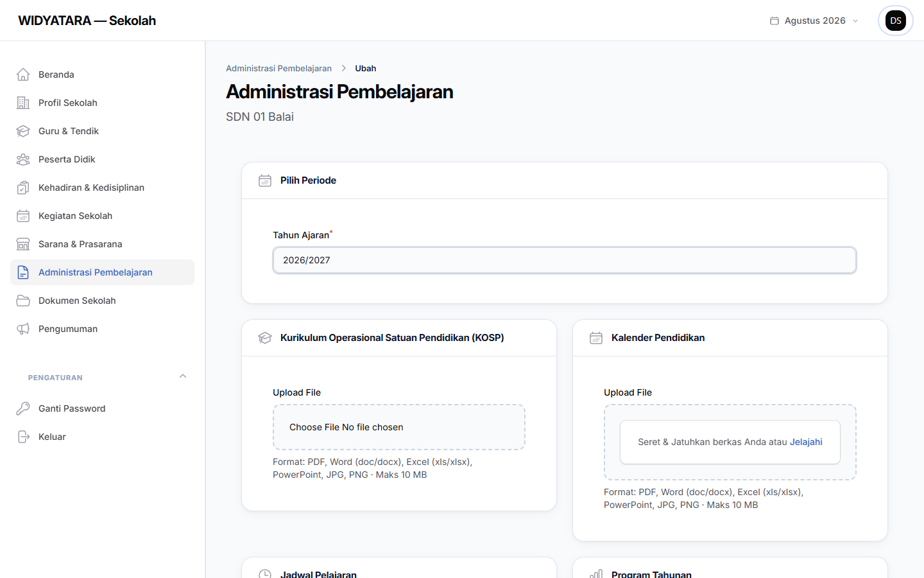This screenshot has width=924, height=578.
Task: Open Pengumuman menu item
Action: pos(102,329)
